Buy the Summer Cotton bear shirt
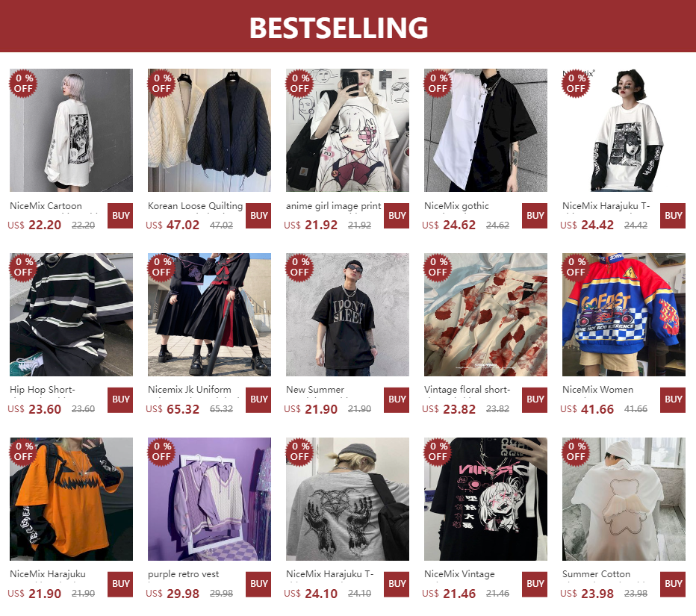Image resolution: width=696 pixels, height=616 pixels. (673, 584)
